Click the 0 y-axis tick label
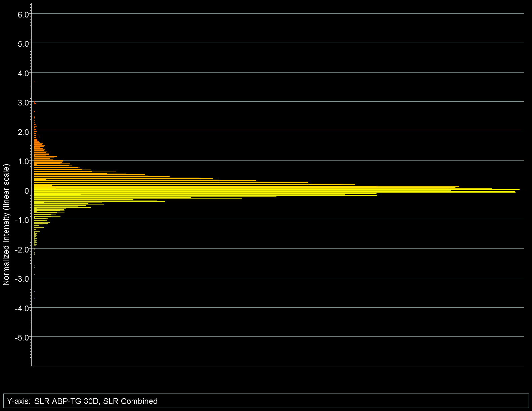The height and width of the screenshot is (411, 532). point(27,191)
